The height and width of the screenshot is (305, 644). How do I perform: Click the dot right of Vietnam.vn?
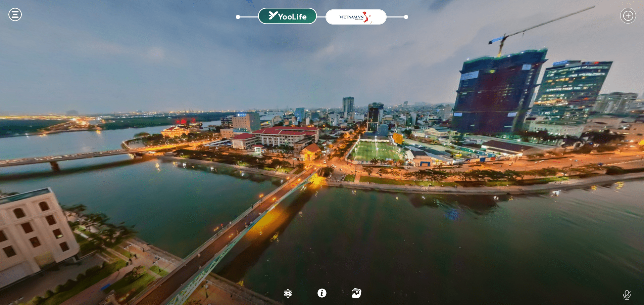[x=406, y=17]
